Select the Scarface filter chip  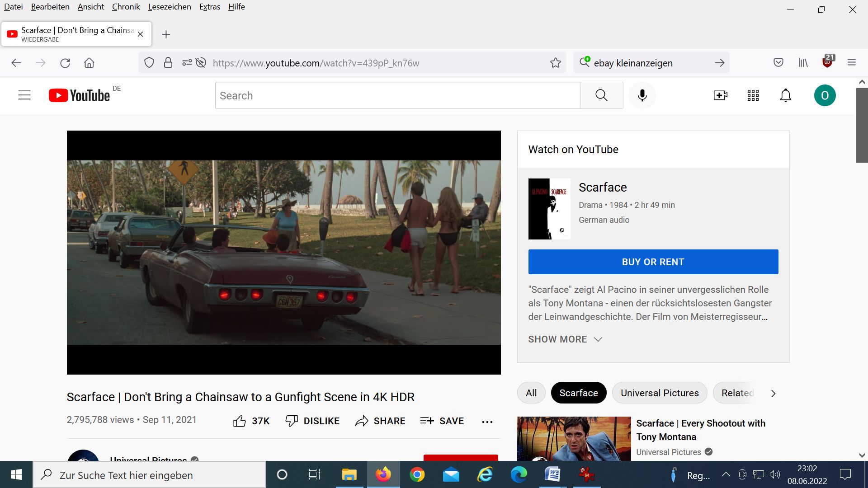point(579,393)
